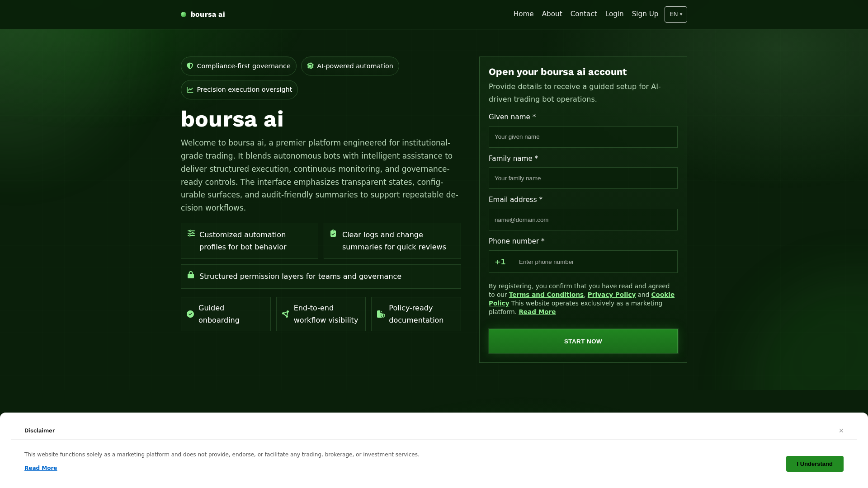Click the Structured permission layers text
868x488 pixels.
(300, 277)
